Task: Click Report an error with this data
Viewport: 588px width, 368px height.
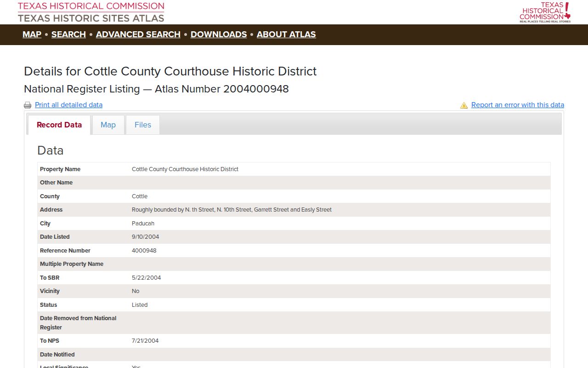Action: click(518, 105)
